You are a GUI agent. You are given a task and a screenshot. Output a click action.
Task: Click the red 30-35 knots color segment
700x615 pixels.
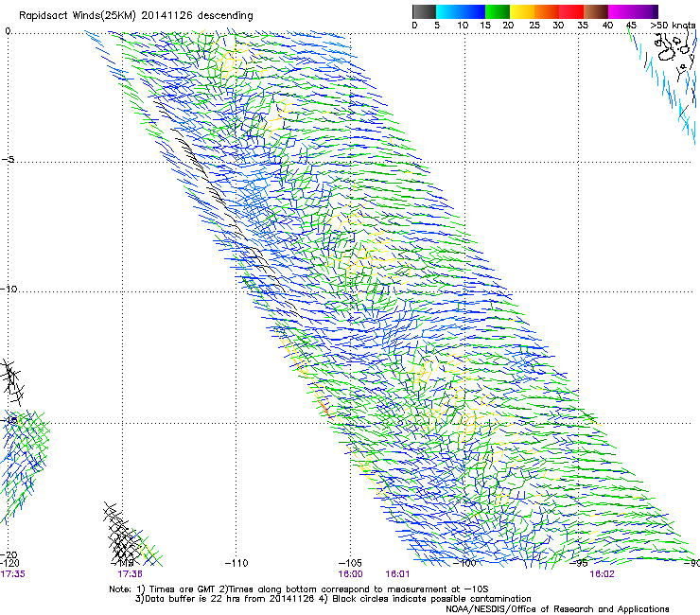[571, 11]
